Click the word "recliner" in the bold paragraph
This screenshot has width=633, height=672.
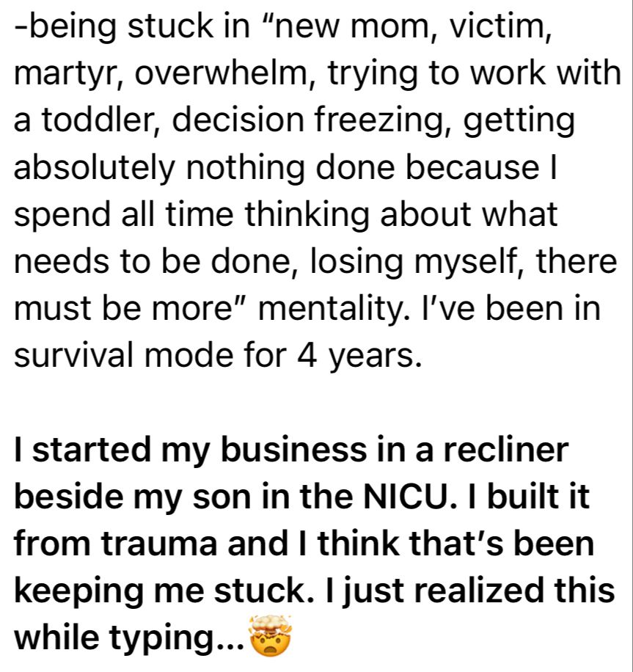(x=505, y=449)
